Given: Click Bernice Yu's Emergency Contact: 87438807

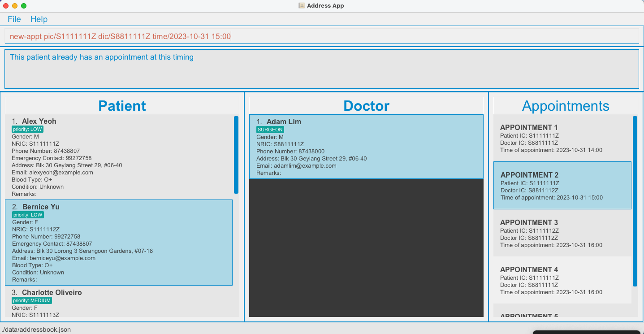Looking at the screenshot, I should (x=52, y=244).
